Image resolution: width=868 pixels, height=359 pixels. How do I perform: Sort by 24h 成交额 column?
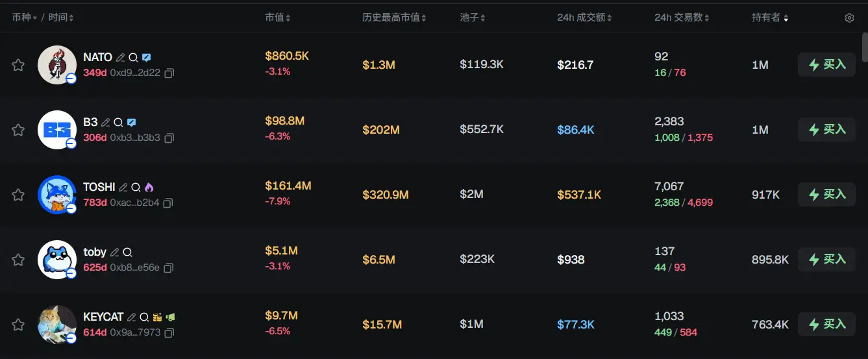point(584,18)
